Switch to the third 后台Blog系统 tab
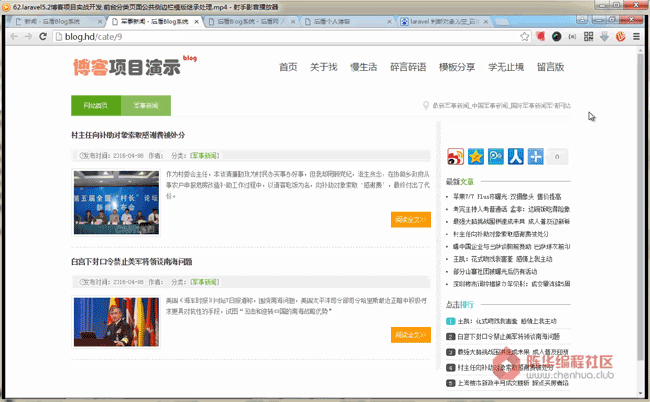Screen dimensions: 650x402 [x=251, y=22]
